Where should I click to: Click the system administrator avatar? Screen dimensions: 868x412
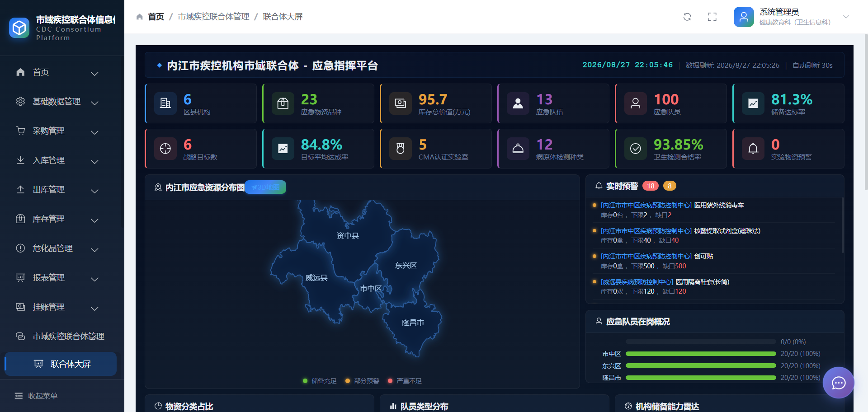[x=744, y=17]
